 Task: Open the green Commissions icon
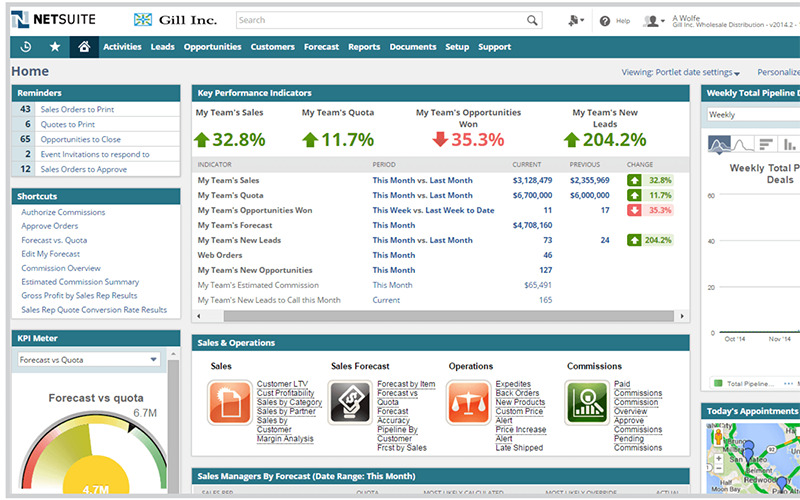click(x=587, y=402)
